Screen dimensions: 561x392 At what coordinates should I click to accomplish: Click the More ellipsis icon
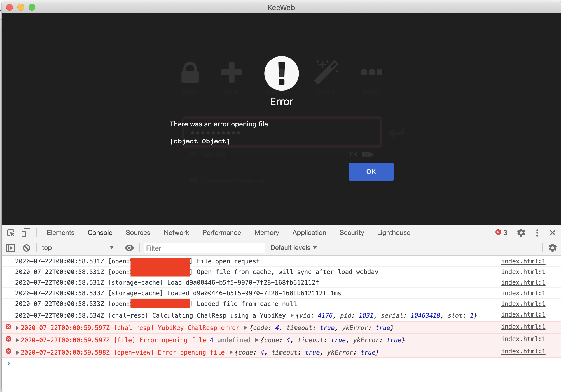[371, 72]
